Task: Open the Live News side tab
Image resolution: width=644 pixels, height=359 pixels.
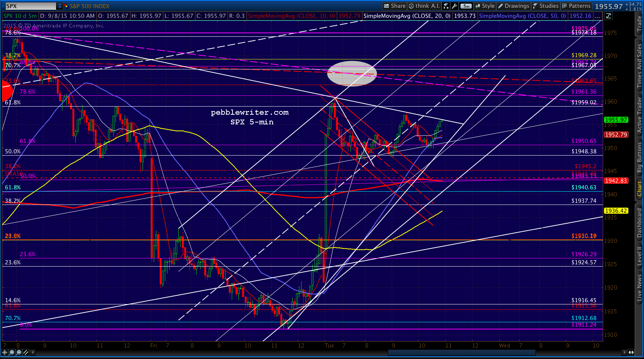Action: [x=640, y=288]
